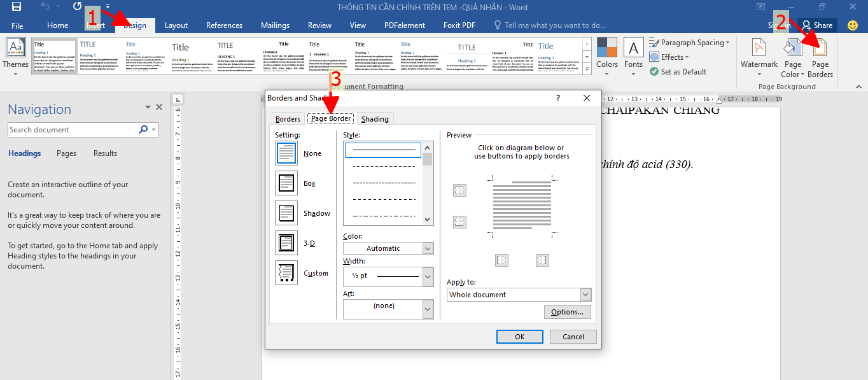Open the Home ribbon tab
The width and height of the screenshot is (868, 380).
[57, 25]
